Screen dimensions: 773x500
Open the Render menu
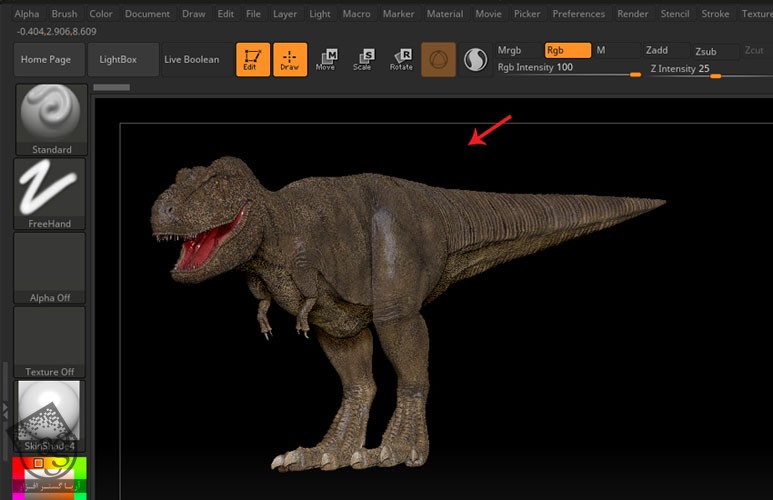click(632, 14)
